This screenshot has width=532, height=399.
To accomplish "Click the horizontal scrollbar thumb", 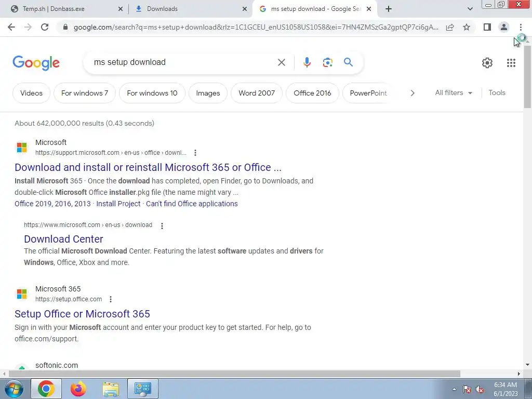I will (234, 374).
